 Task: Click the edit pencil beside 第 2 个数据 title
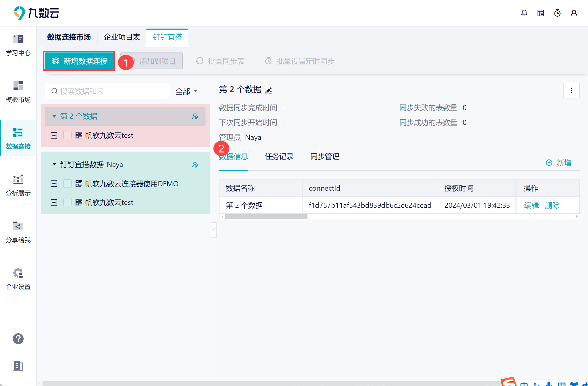[269, 90]
